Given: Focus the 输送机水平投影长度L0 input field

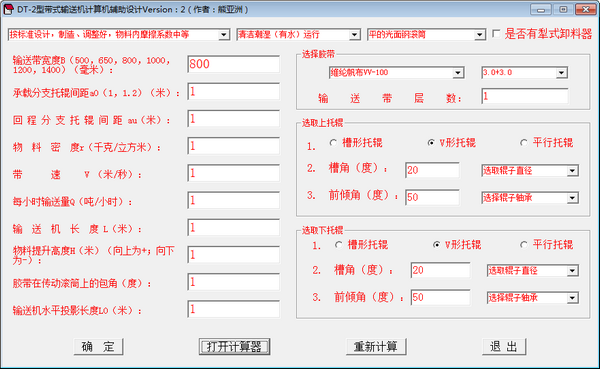Looking at the screenshot, I should [234, 310].
